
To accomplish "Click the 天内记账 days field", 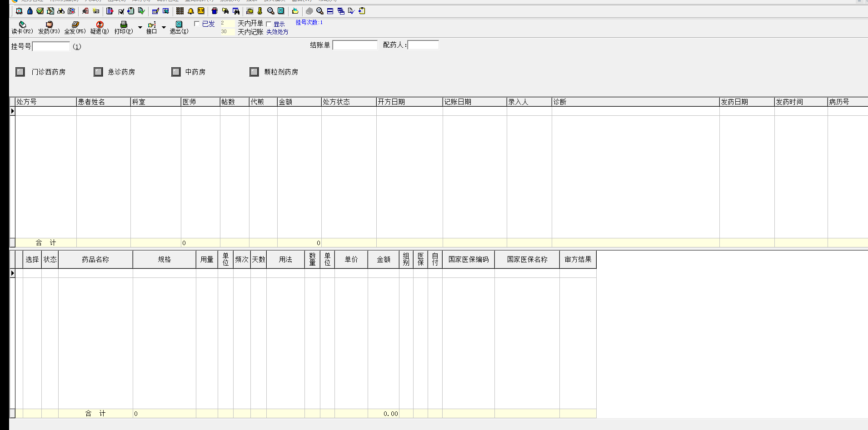I will click(x=228, y=32).
